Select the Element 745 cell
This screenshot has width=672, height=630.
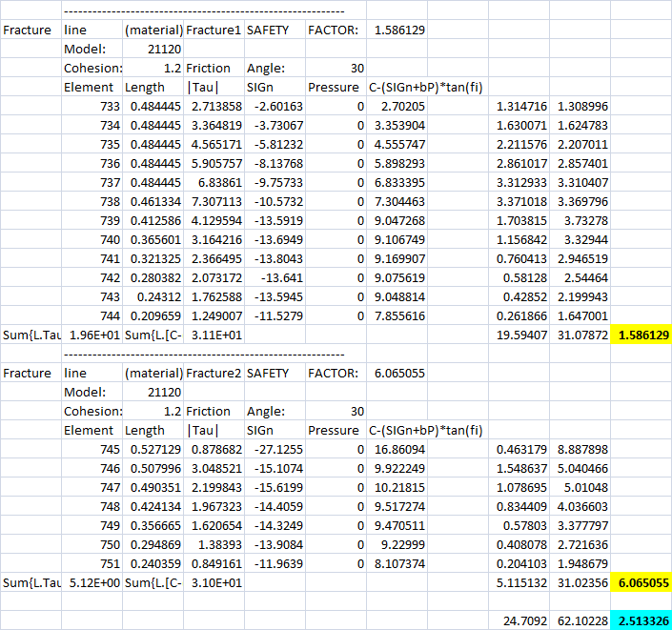click(92, 449)
